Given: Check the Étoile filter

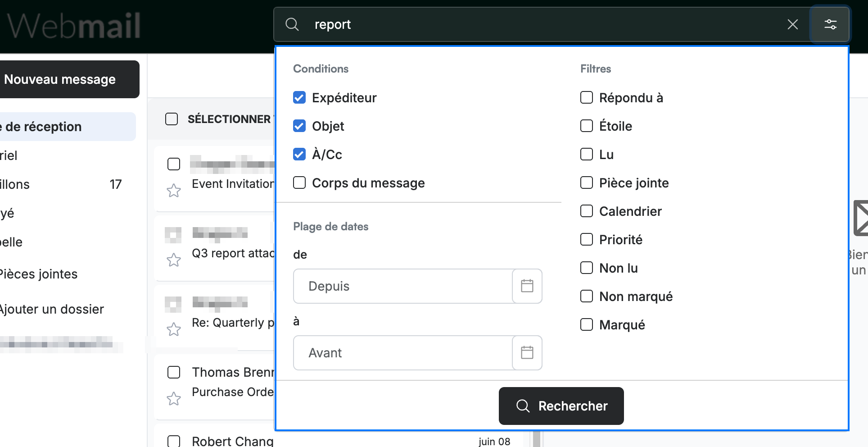Looking at the screenshot, I should point(587,126).
